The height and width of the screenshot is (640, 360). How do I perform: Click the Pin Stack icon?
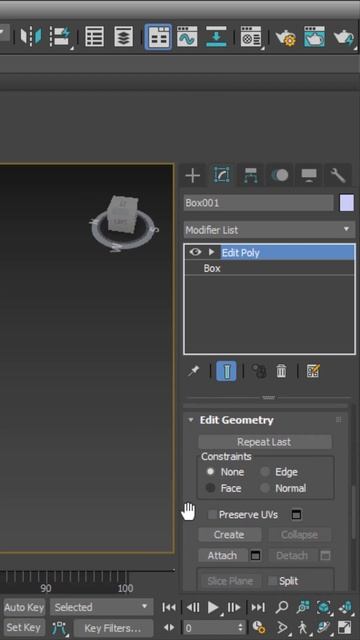point(193,371)
